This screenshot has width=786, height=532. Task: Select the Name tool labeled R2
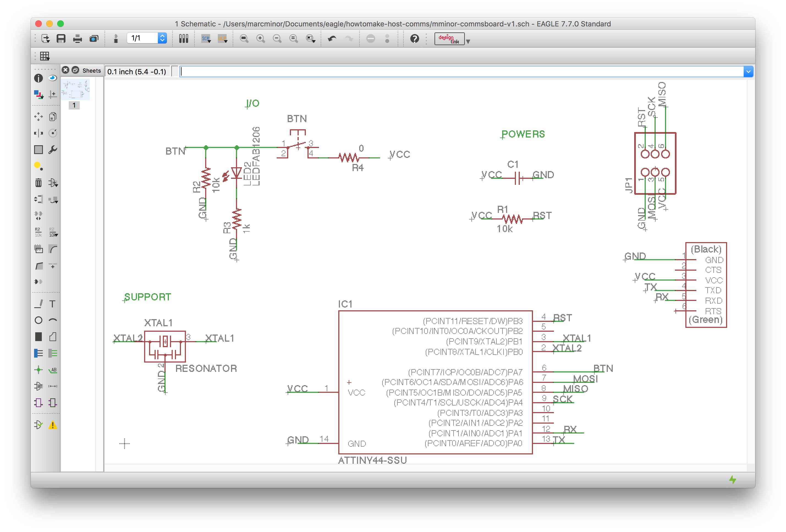[x=38, y=232]
